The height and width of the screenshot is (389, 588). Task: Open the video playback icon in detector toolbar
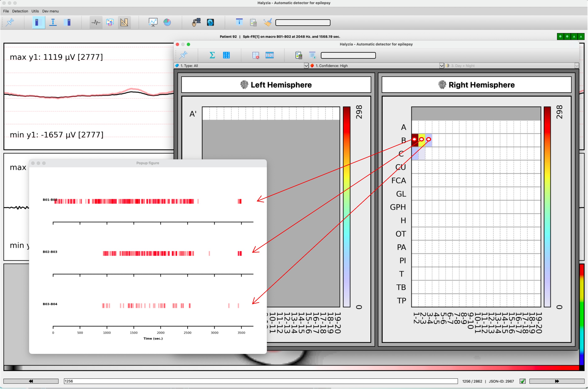(270, 55)
